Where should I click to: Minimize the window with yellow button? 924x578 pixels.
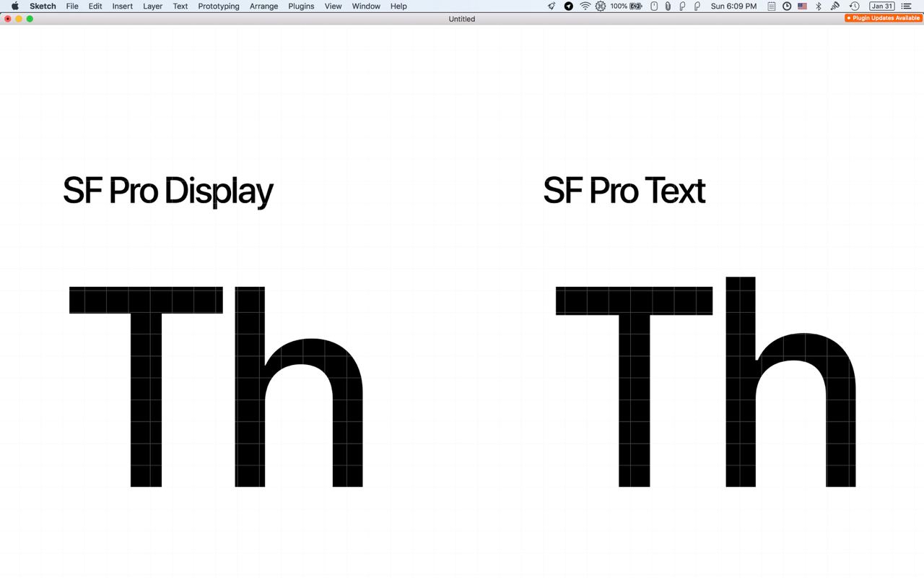click(19, 19)
